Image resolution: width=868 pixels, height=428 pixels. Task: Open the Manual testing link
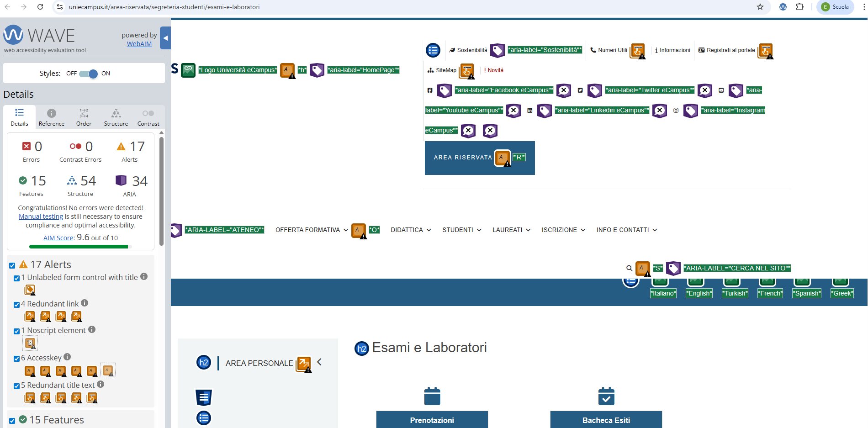coord(41,217)
